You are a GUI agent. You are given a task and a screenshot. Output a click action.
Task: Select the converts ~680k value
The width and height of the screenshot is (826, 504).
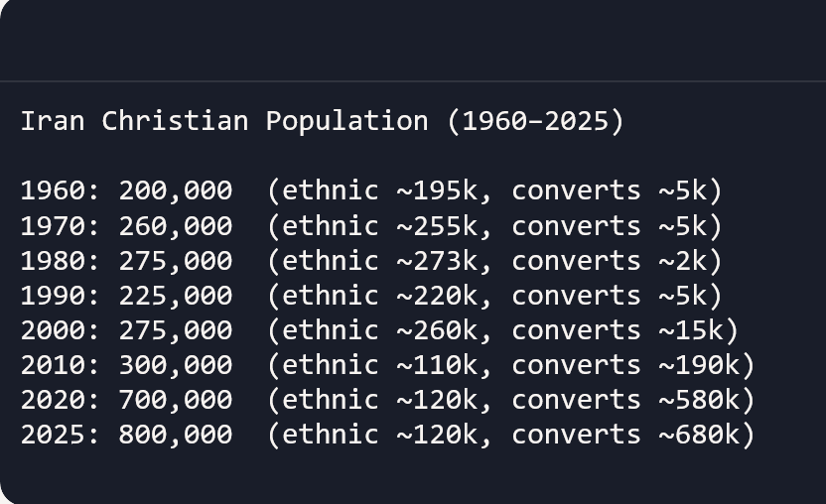pyautogui.click(x=625, y=435)
